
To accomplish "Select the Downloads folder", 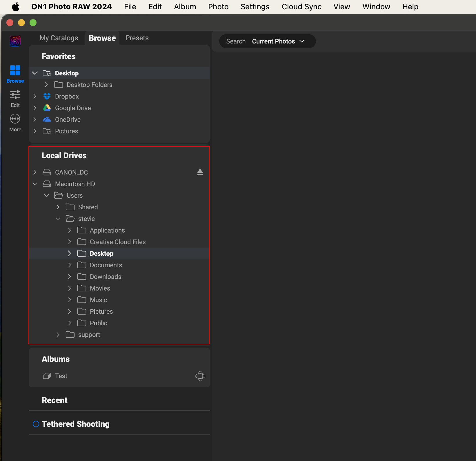I will click(106, 277).
